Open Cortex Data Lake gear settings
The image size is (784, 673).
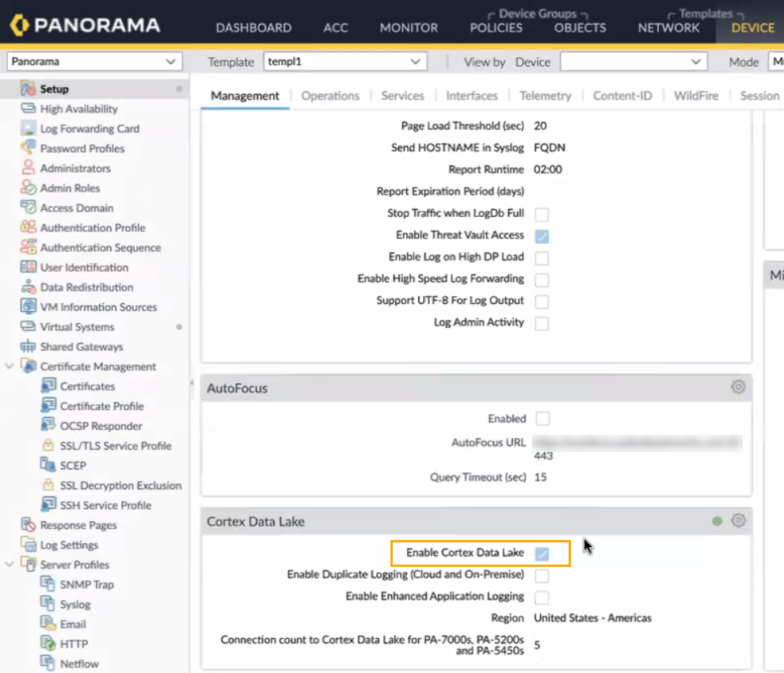tap(738, 521)
